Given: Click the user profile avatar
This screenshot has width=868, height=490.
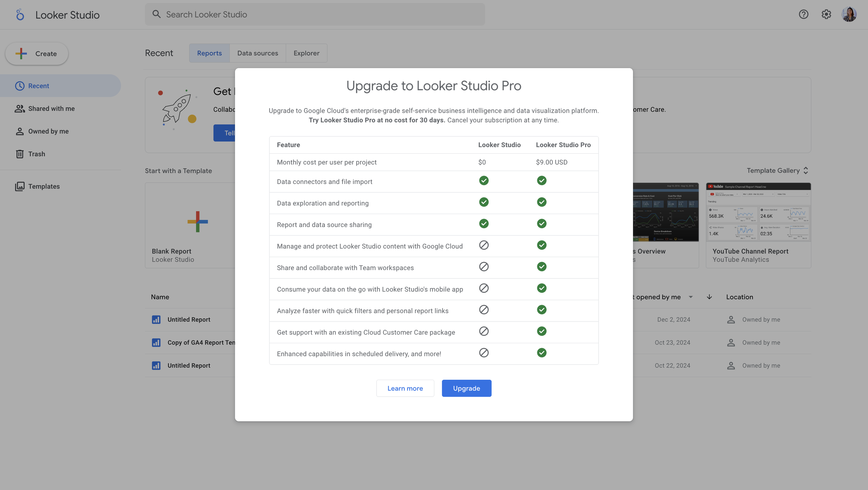Looking at the screenshot, I should (x=849, y=15).
